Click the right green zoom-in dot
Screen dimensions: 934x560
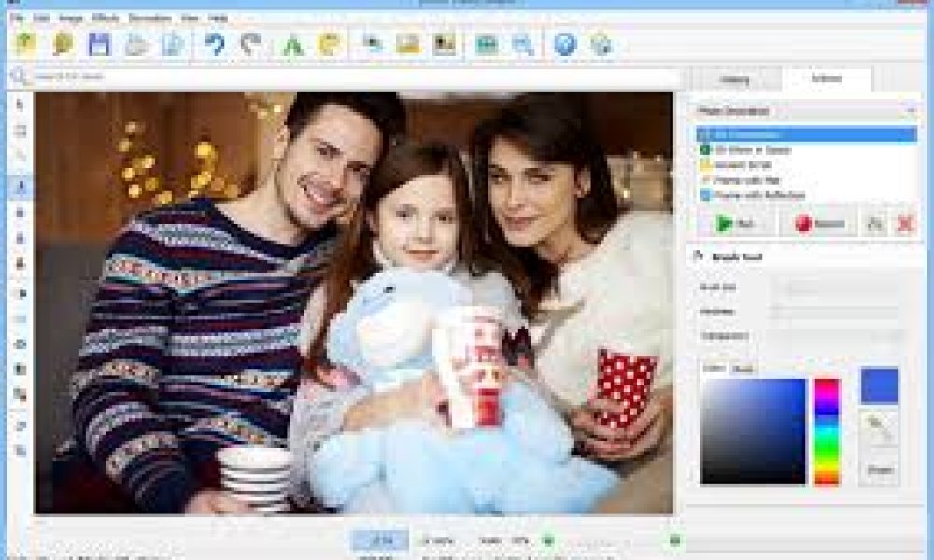(674, 539)
